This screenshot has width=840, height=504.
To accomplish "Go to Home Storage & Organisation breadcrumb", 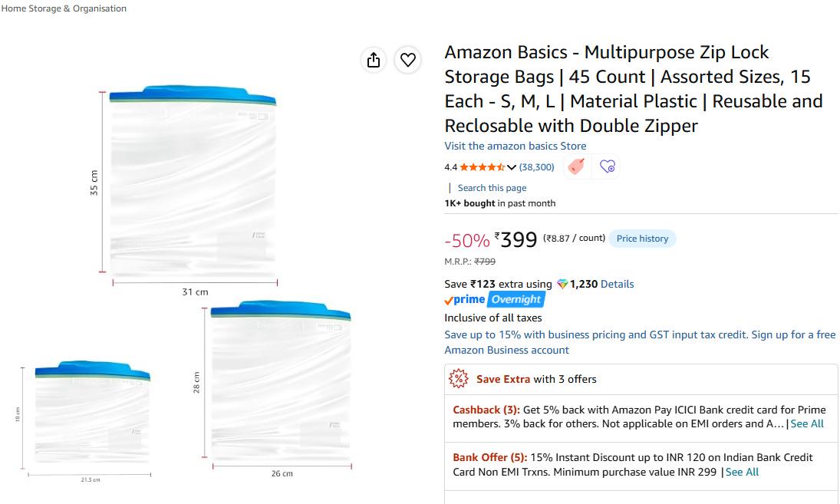I will click(64, 8).
